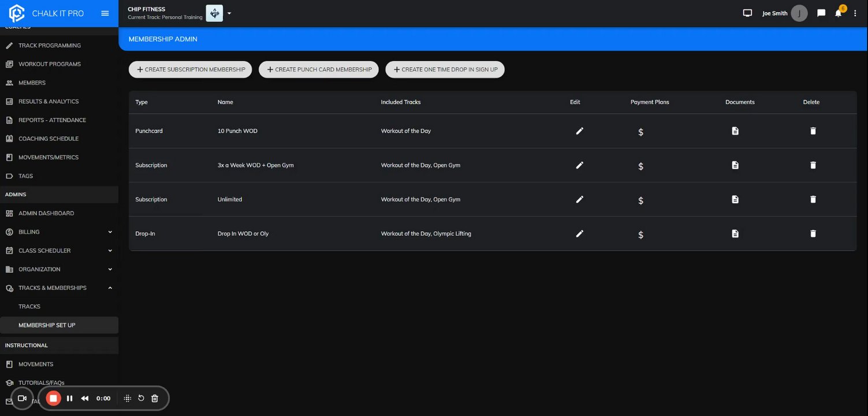Stop the screen recording
The height and width of the screenshot is (416, 868).
pos(53,398)
